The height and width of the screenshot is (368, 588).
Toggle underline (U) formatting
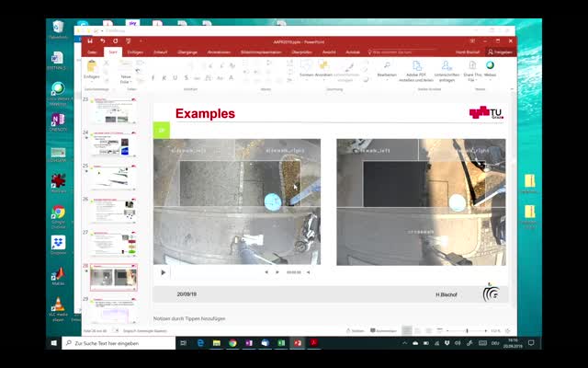click(x=175, y=77)
